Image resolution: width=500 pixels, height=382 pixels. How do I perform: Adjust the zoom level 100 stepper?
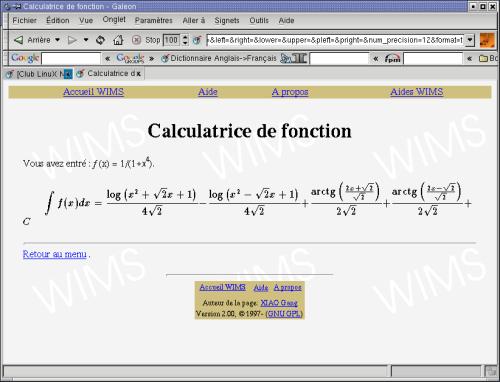(x=185, y=40)
